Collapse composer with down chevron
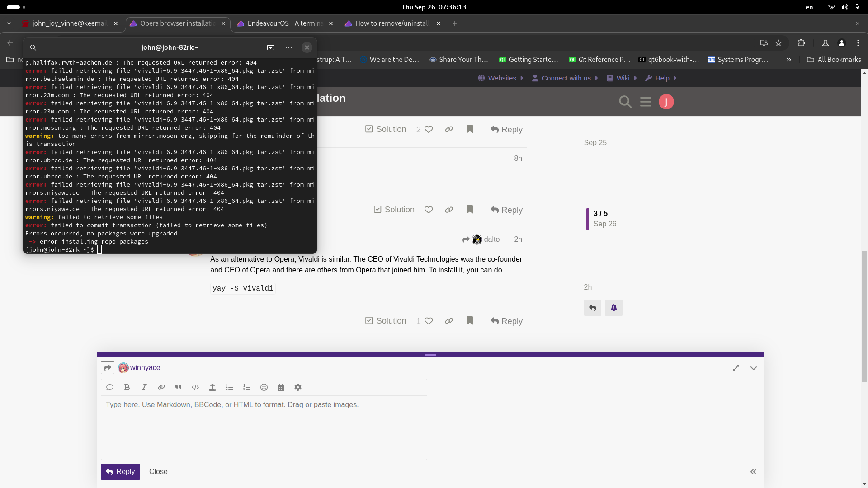Image resolution: width=868 pixels, height=488 pixels. (x=754, y=368)
